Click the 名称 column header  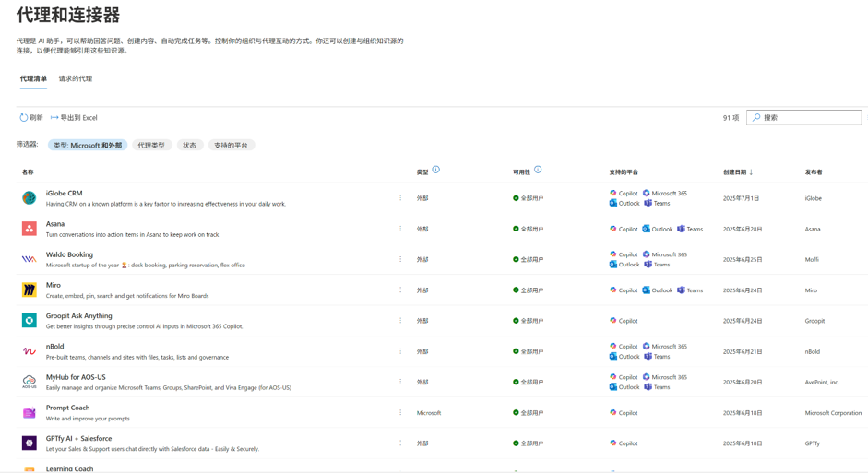tap(28, 172)
